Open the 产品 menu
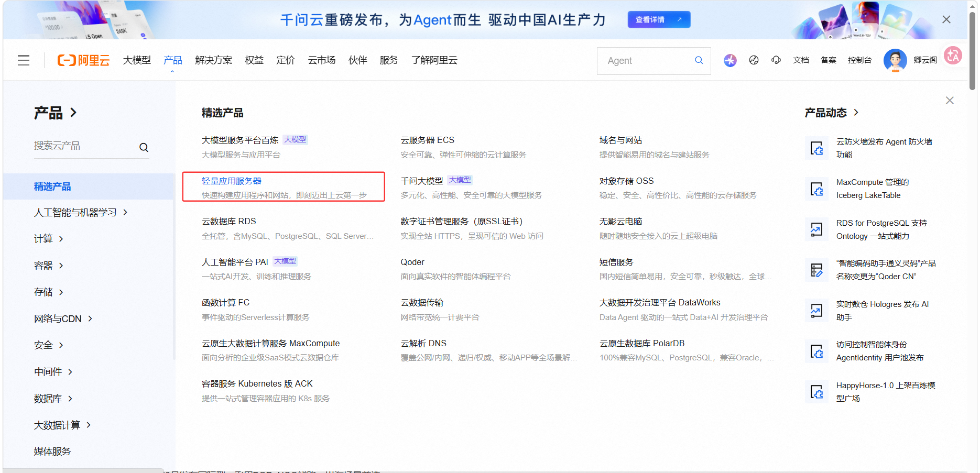Viewport: 980px width, 473px height. [x=173, y=60]
